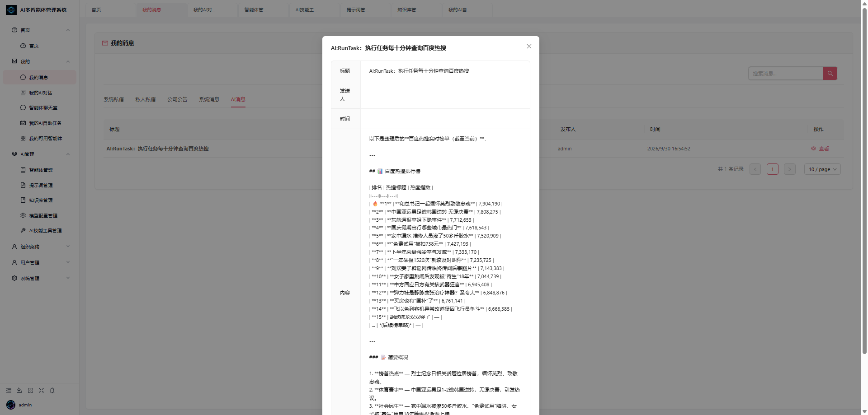The width and height of the screenshot is (868, 415).
Task: Select the 智能体管... top page tab
Action: pyautogui.click(x=264, y=10)
